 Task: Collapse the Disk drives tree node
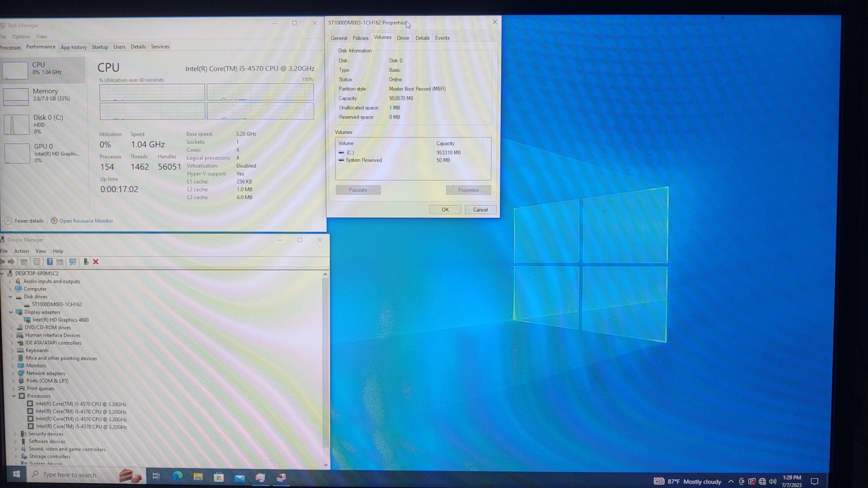point(10,297)
